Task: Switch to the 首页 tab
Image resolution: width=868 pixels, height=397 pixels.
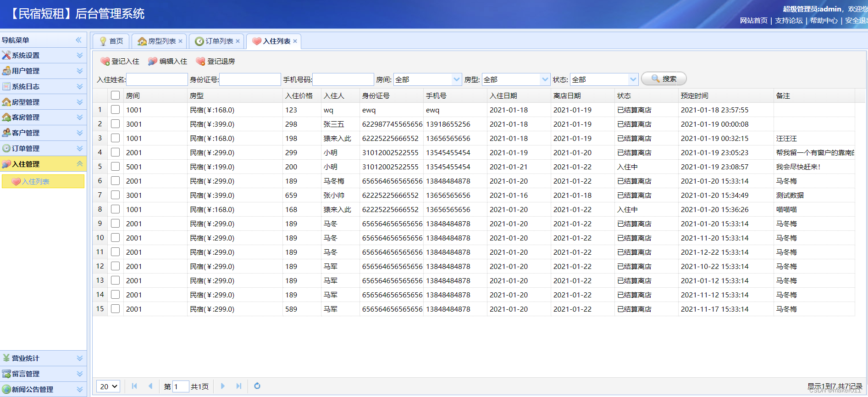Action: [x=111, y=41]
